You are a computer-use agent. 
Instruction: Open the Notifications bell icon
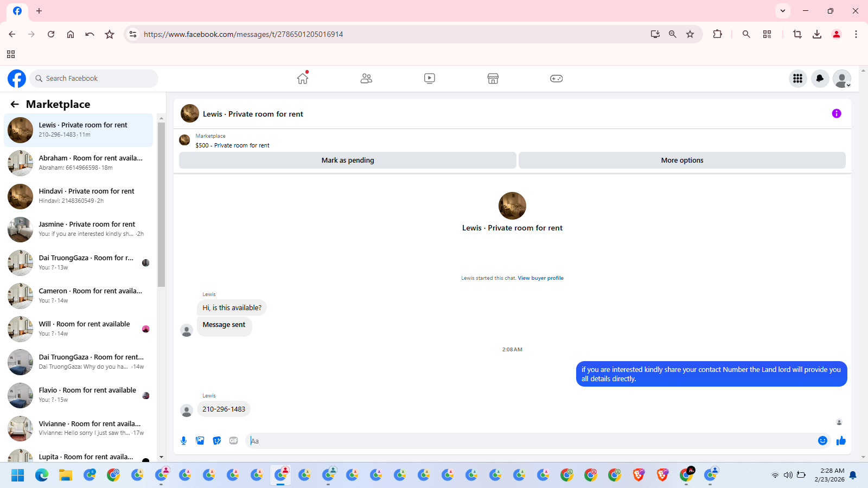point(820,79)
